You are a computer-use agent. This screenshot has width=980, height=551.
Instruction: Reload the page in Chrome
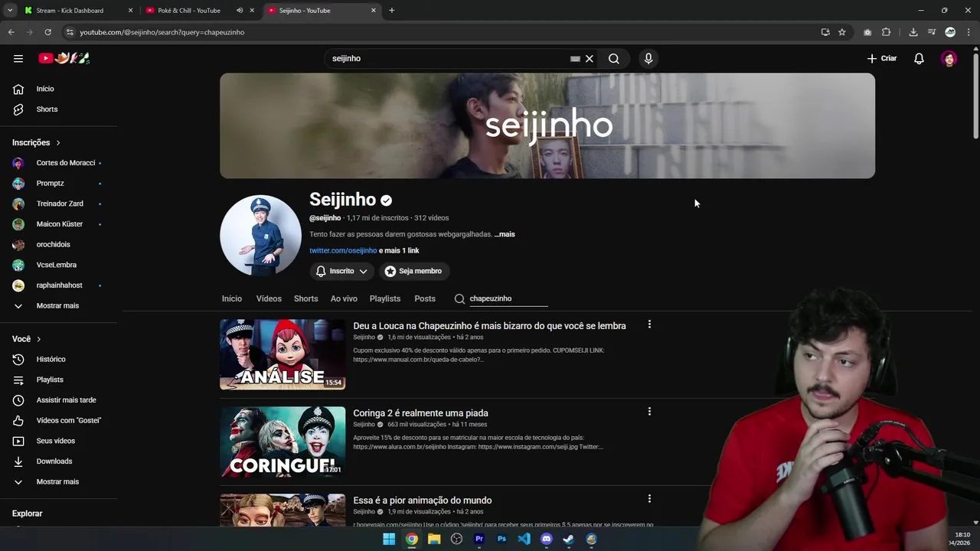point(47,32)
